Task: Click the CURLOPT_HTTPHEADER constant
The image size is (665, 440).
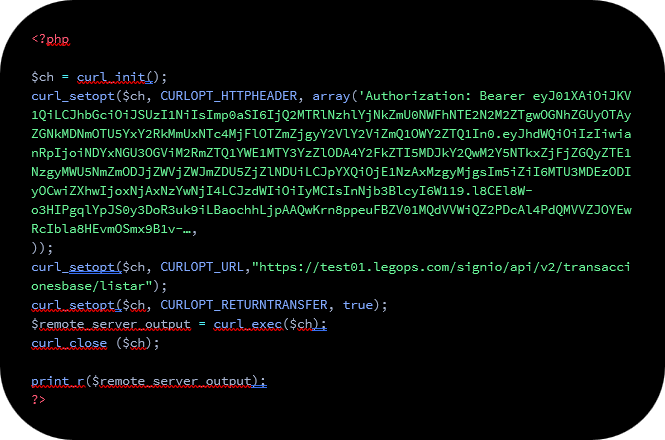Action: [x=229, y=96]
